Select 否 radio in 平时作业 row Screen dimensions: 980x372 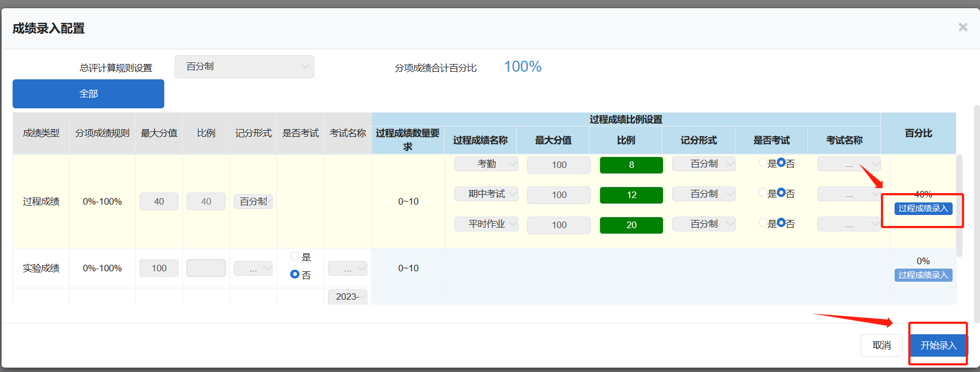pos(781,223)
